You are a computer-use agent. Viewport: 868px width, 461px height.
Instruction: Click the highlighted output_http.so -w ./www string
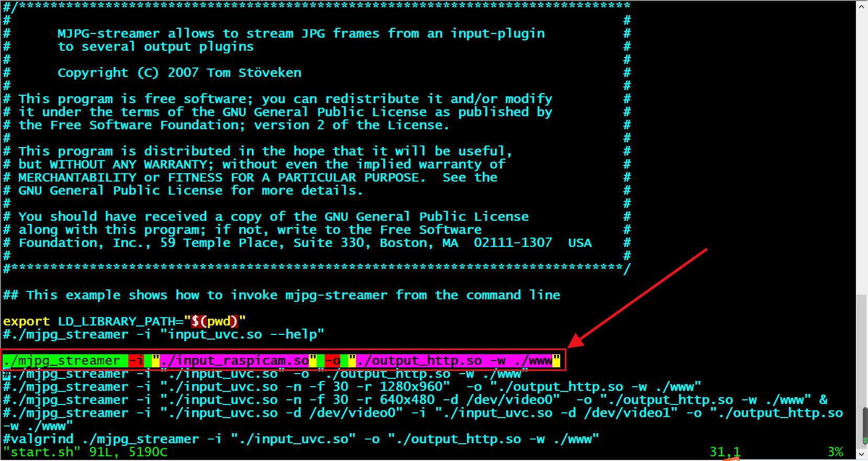(454, 361)
